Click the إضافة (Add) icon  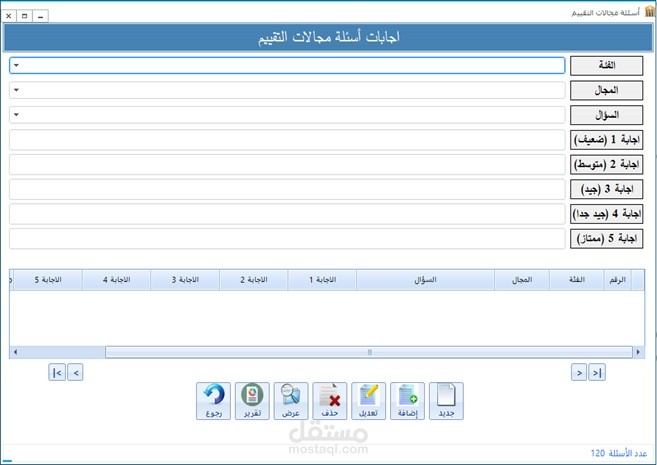407,401
